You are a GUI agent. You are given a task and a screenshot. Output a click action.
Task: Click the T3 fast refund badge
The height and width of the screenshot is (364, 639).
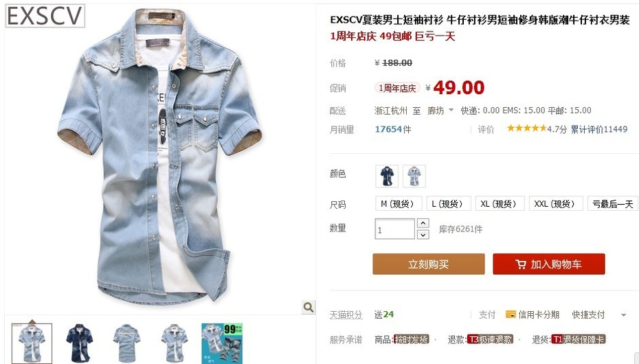click(x=491, y=339)
